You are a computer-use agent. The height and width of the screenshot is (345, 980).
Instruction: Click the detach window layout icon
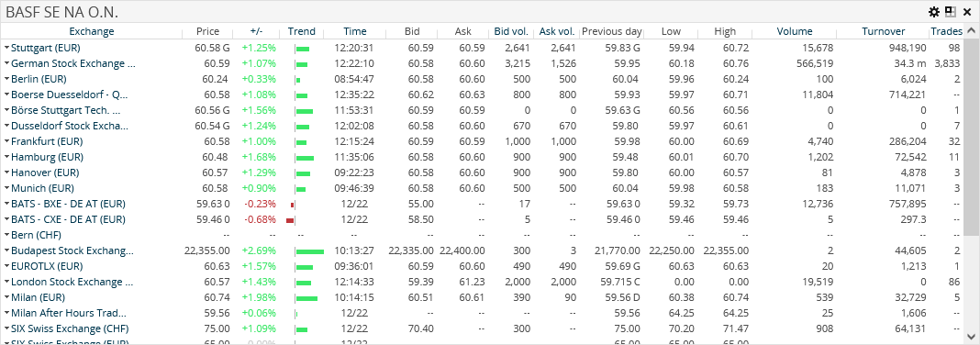(950, 12)
